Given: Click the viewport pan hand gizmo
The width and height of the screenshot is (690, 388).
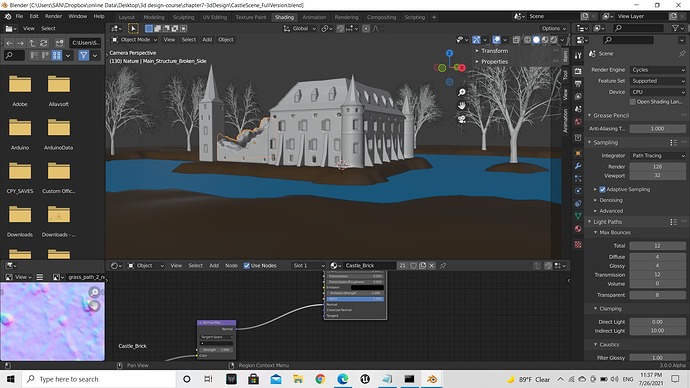Looking at the screenshot, I should [462, 106].
